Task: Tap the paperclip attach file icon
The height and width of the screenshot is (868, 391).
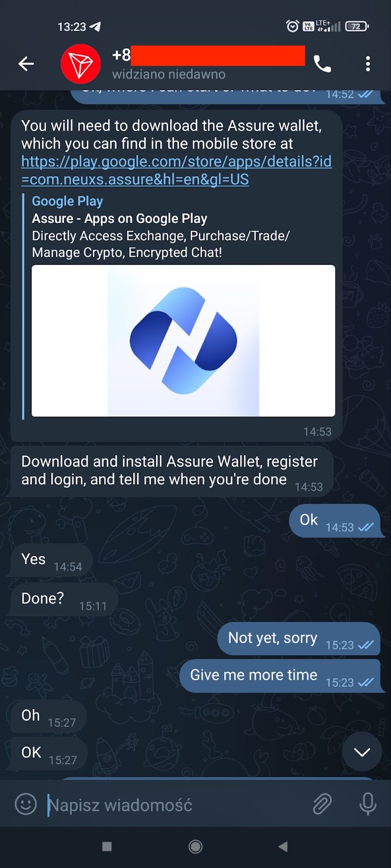Action: coord(322,804)
